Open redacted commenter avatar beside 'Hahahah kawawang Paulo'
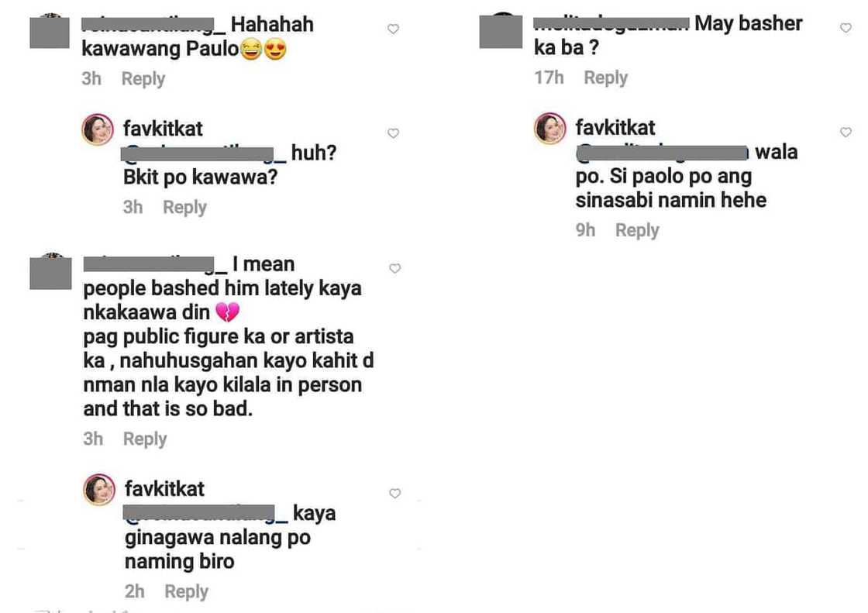 pyautogui.click(x=50, y=32)
